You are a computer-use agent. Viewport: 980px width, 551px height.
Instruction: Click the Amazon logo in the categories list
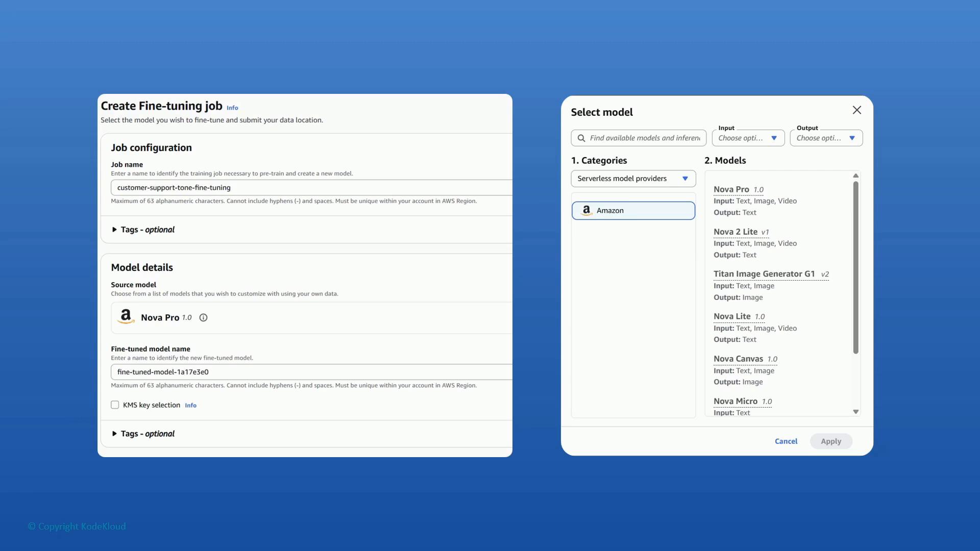(586, 211)
